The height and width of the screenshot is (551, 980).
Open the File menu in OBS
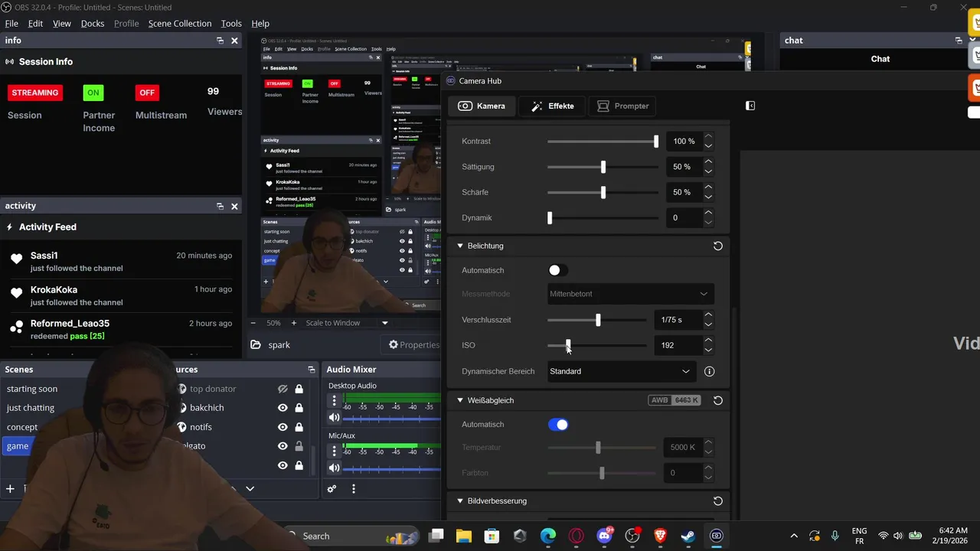tap(11, 24)
